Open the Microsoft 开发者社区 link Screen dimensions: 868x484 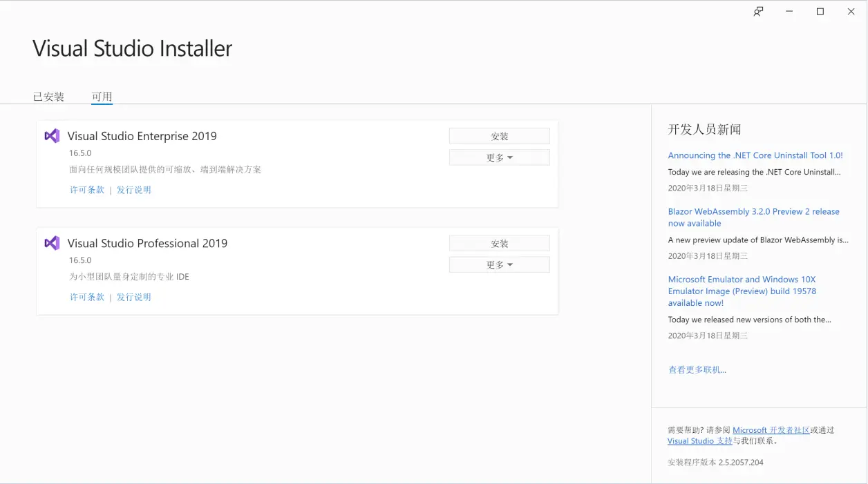771,429
